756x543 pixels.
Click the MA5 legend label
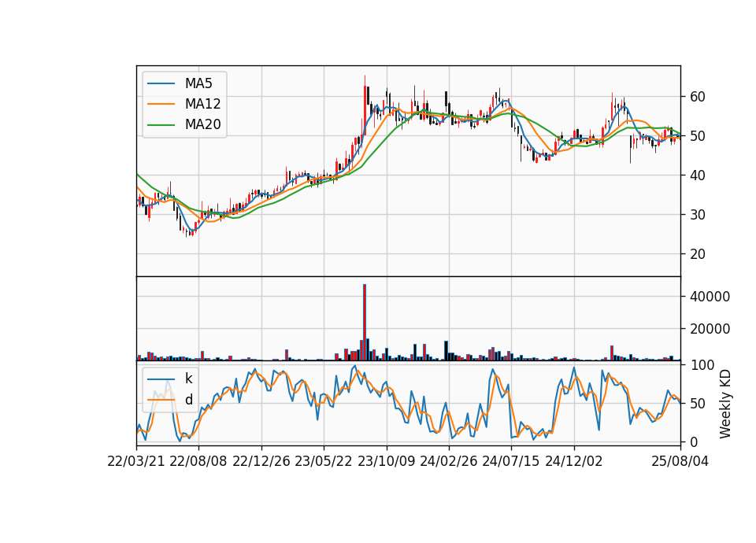198,83
